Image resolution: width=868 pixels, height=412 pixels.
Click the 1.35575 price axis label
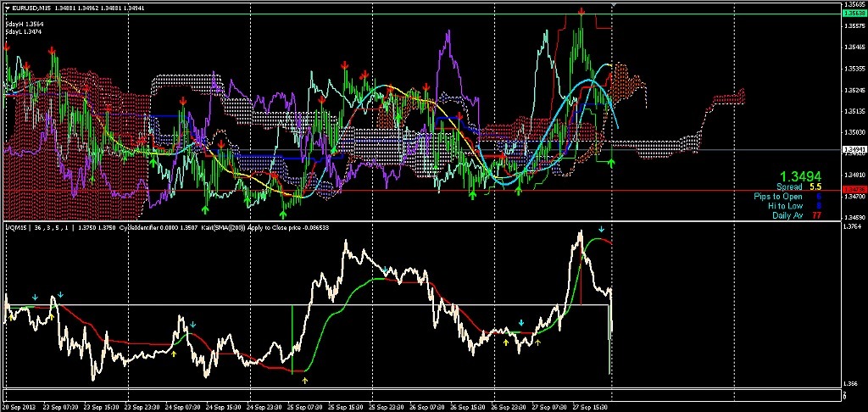(854, 26)
